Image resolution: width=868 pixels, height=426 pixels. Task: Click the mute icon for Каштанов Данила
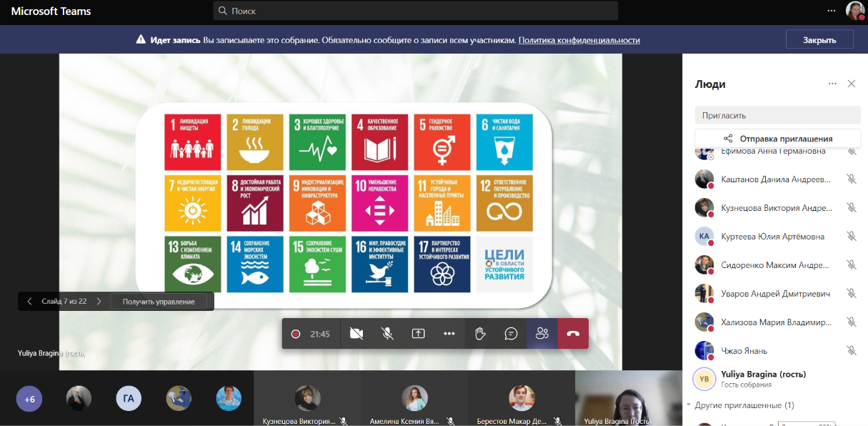[852, 179]
